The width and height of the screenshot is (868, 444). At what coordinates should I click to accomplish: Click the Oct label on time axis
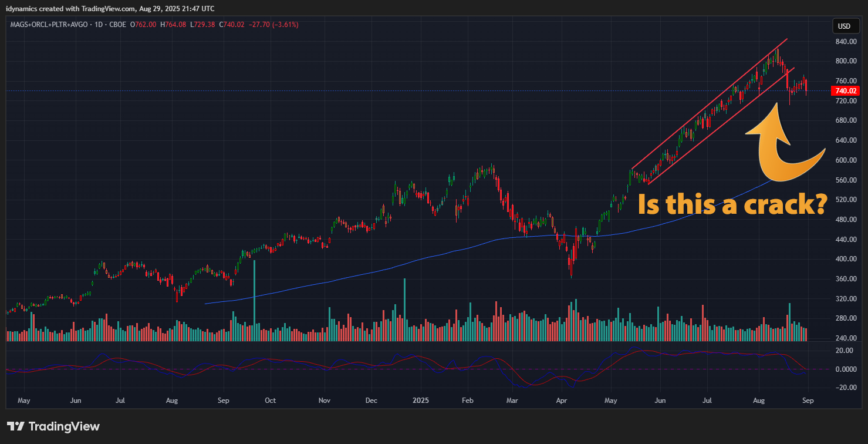point(270,401)
